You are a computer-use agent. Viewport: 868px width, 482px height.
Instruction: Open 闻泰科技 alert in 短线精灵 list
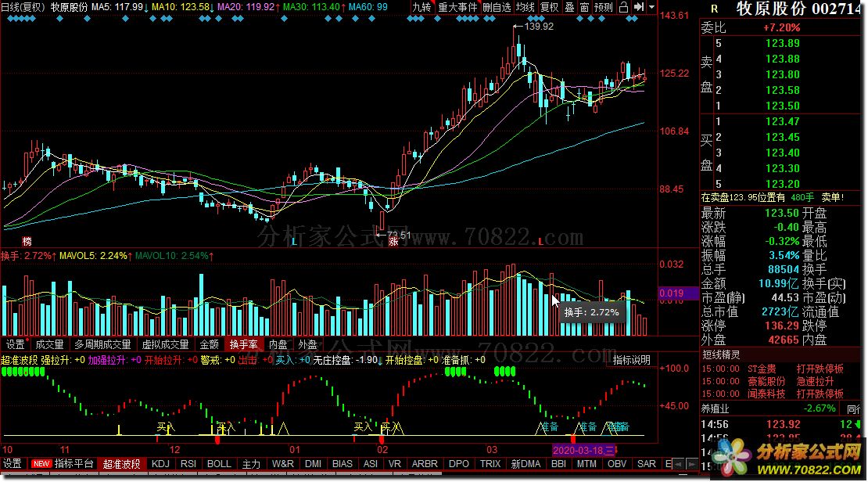pos(773,394)
